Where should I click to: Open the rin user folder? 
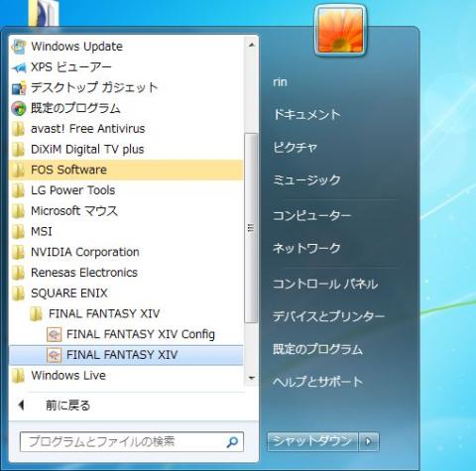tap(280, 82)
